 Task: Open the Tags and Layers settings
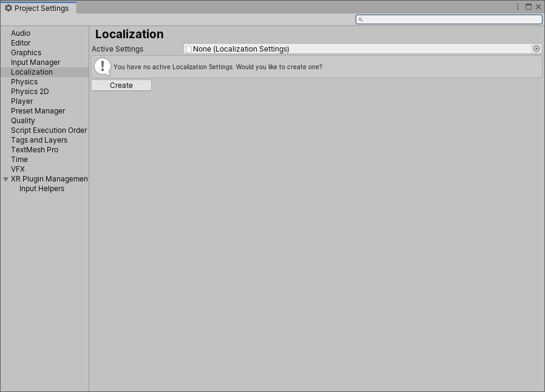[x=39, y=140]
